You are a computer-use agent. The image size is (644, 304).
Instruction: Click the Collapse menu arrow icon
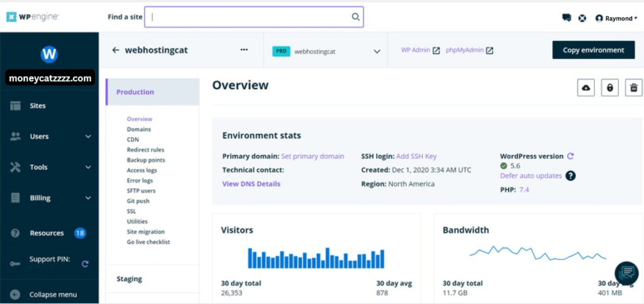click(15, 294)
